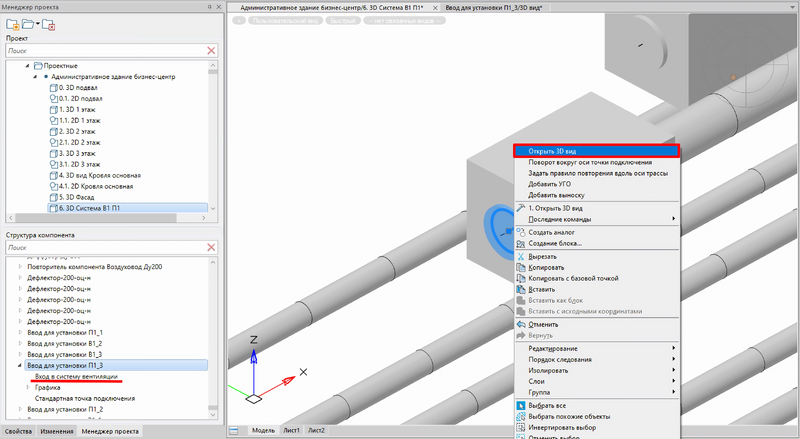Choose Задать правило повторения вдоль оси трассы
This screenshot has width=800, height=439.
596,173
